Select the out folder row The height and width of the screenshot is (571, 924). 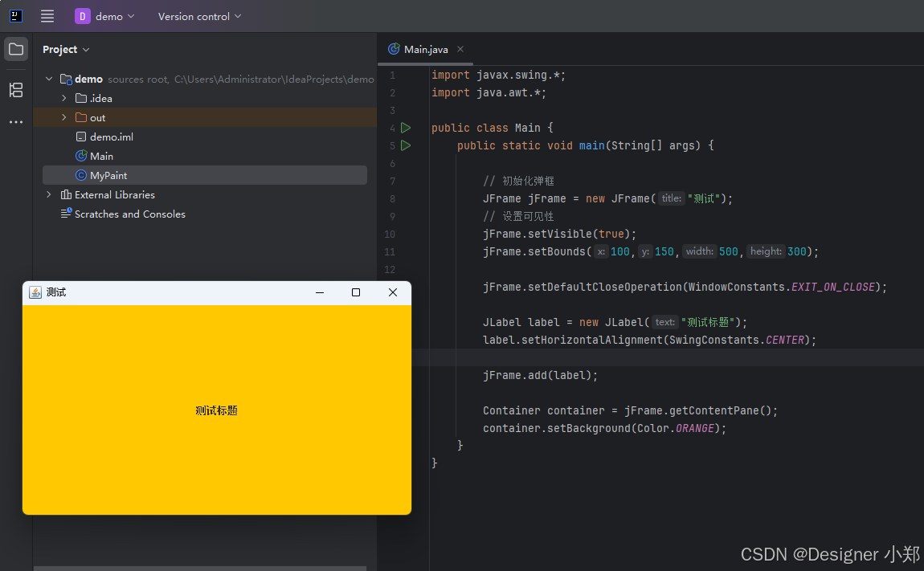[205, 117]
